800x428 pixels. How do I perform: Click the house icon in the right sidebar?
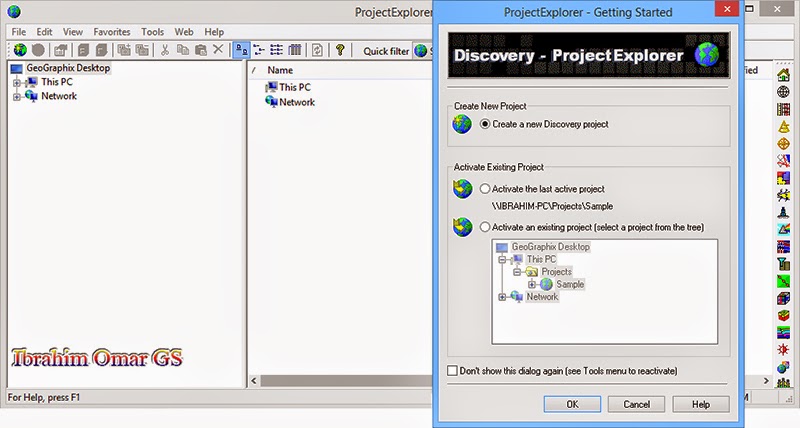coord(783,75)
